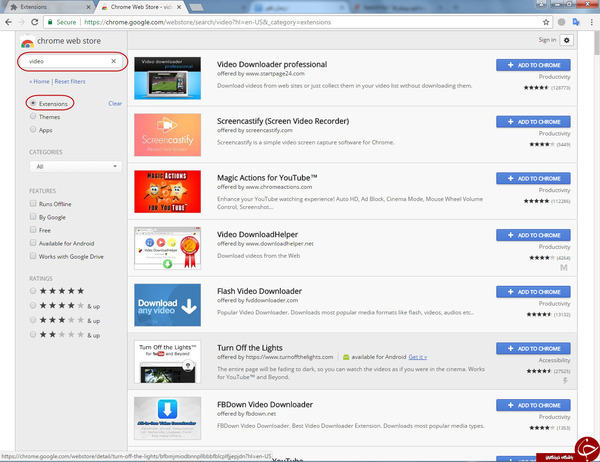Add Screencastify to Chrome
Viewport: 600px width, 462px height.
(x=533, y=122)
